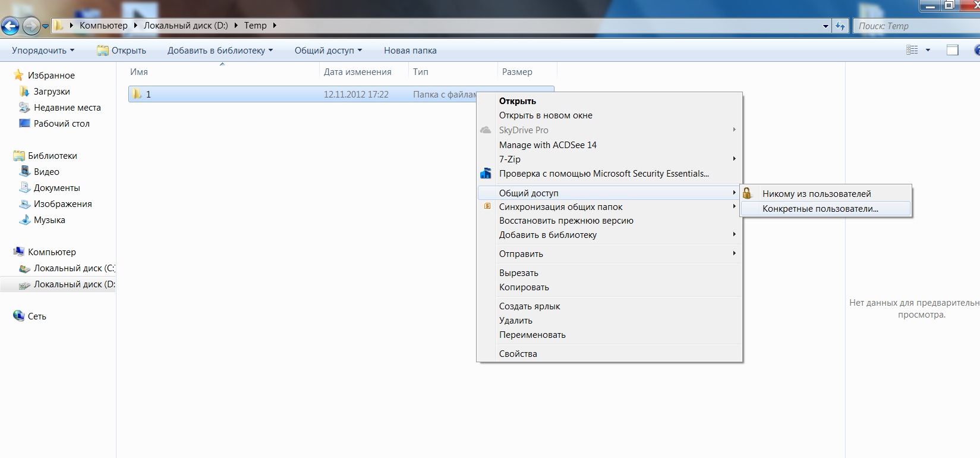Click Общий доступ in the context menu
980x458 pixels.
[x=609, y=193]
